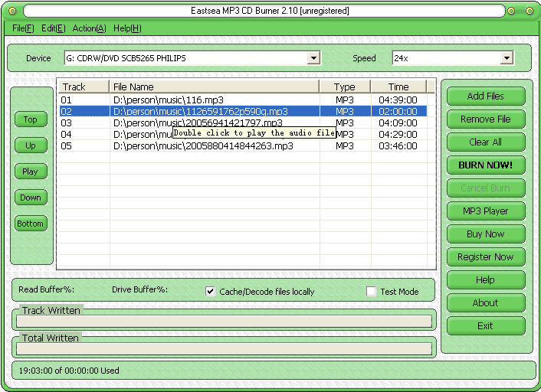Move track to Top
The height and width of the screenshot is (392, 541).
click(30, 119)
